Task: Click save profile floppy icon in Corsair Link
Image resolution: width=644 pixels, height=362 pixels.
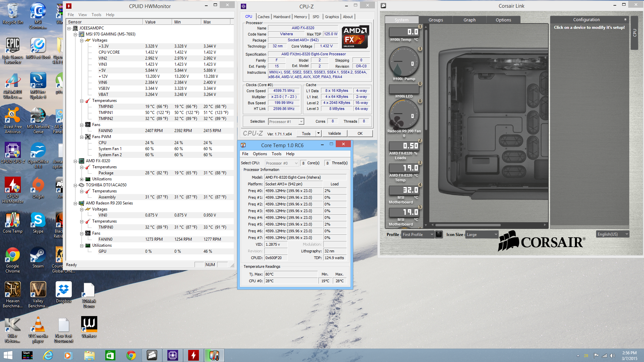Action: coord(439,234)
